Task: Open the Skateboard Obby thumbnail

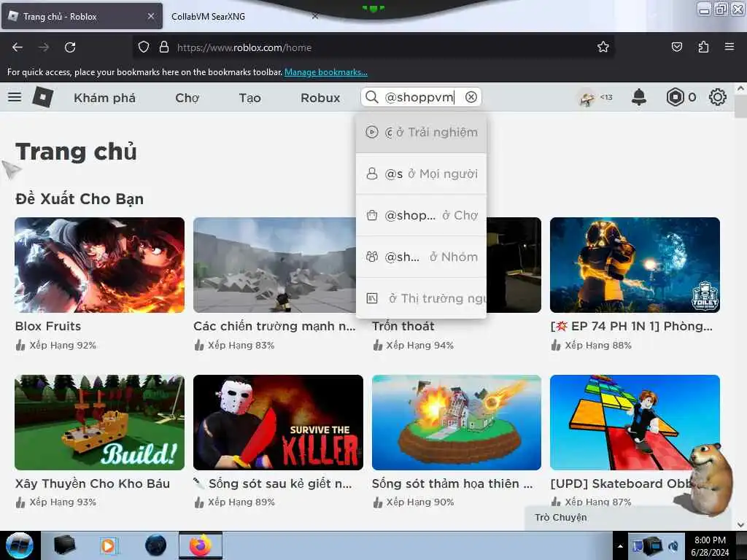Action: point(635,422)
